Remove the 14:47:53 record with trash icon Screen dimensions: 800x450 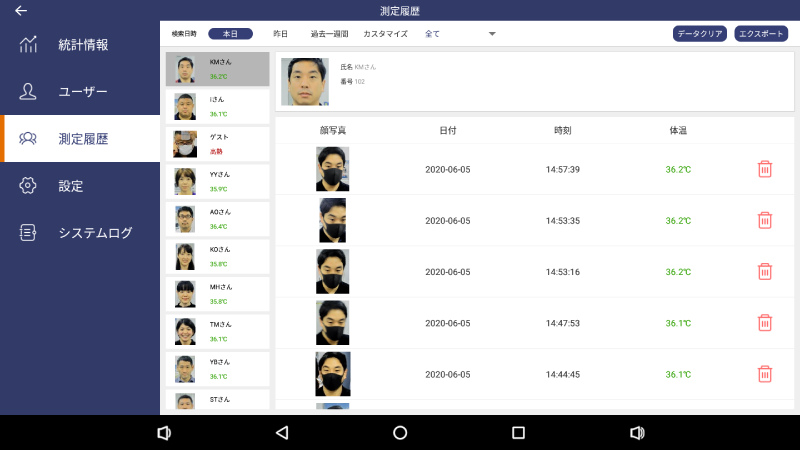(x=765, y=323)
